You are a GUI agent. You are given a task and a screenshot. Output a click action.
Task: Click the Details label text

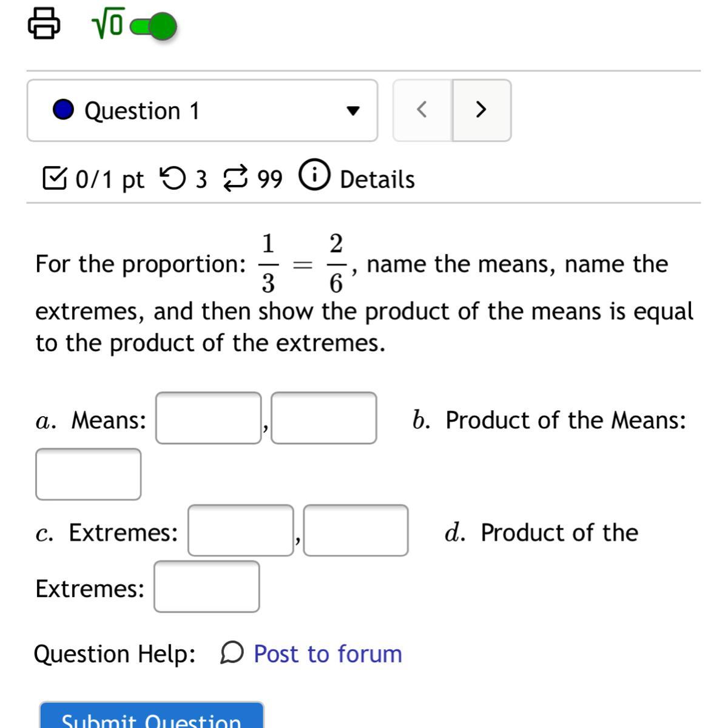(x=377, y=180)
